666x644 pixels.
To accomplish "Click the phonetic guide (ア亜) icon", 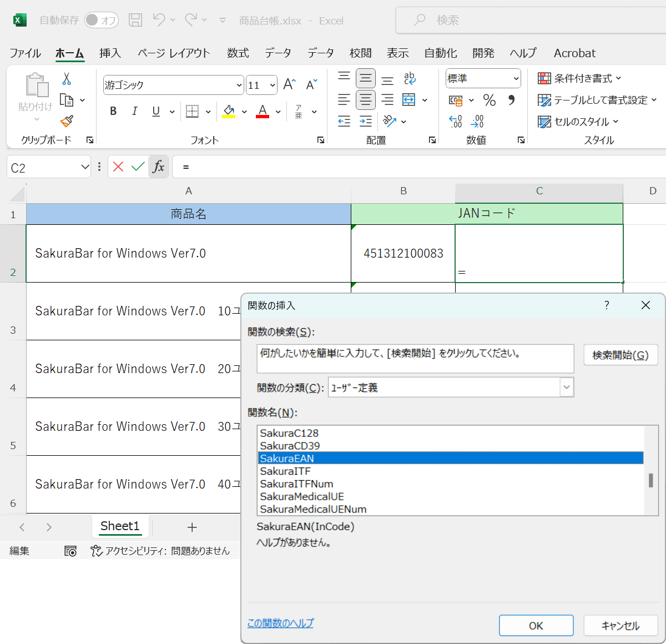I will [x=299, y=111].
